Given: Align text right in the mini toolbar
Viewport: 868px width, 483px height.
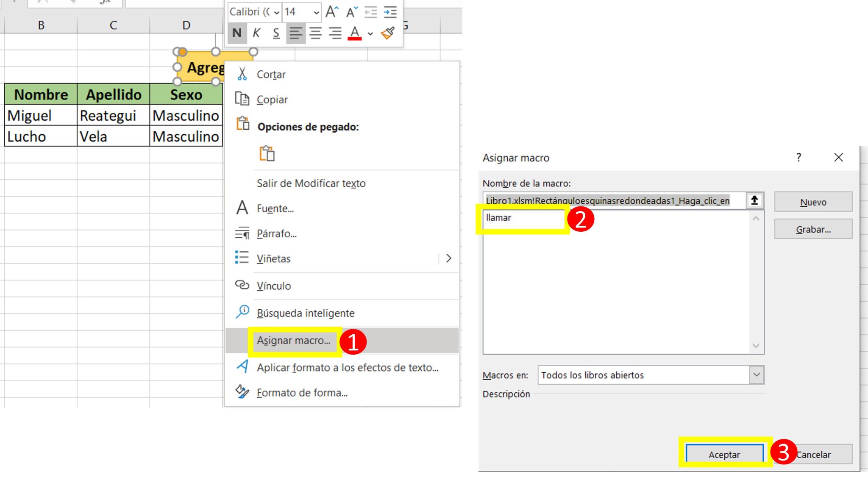Looking at the screenshot, I should click(x=335, y=33).
